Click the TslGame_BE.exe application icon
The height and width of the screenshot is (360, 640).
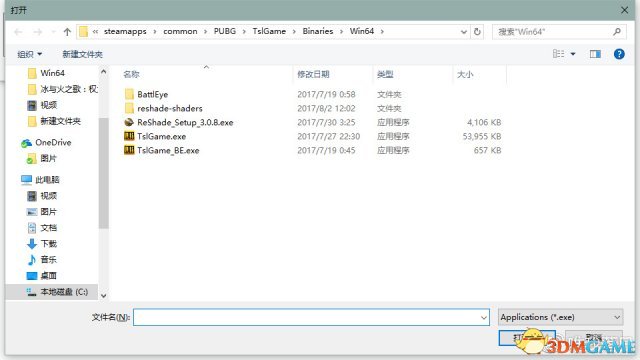click(x=129, y=150)
